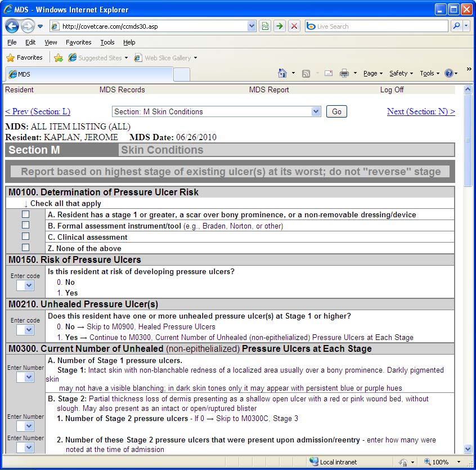Open Suggested Sites favorites item

point(98,57)
